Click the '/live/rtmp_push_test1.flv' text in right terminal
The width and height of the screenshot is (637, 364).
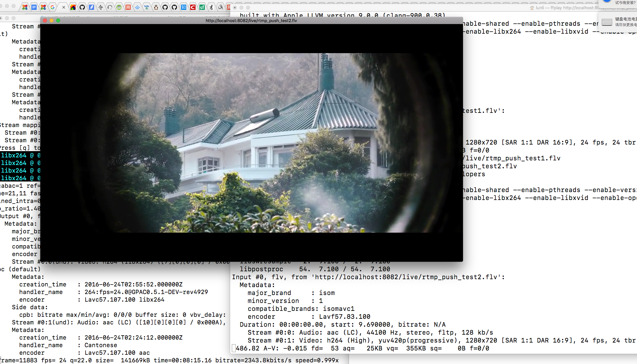click(512, 158)
